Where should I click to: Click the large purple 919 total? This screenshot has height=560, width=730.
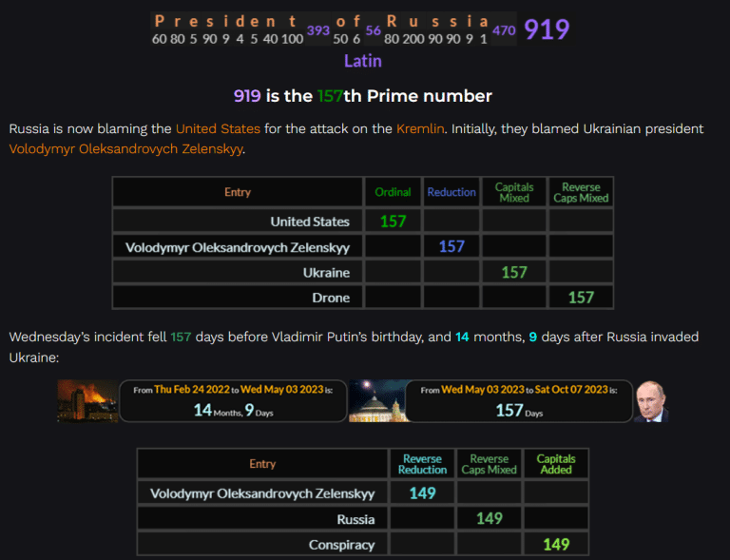pyautogui.click(x=547, y=29)
